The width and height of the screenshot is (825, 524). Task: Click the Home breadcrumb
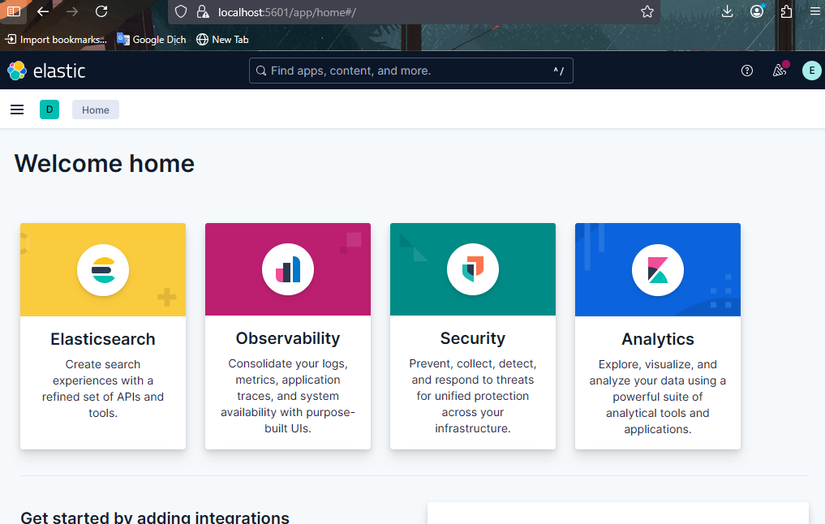(95, 109)
